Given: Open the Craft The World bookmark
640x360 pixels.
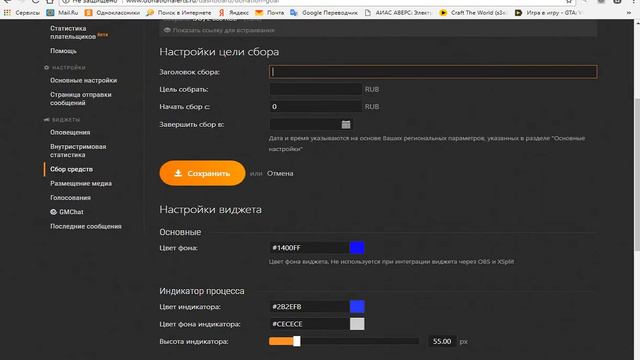Looking at the screenshot, I should [x=472, y=13].
